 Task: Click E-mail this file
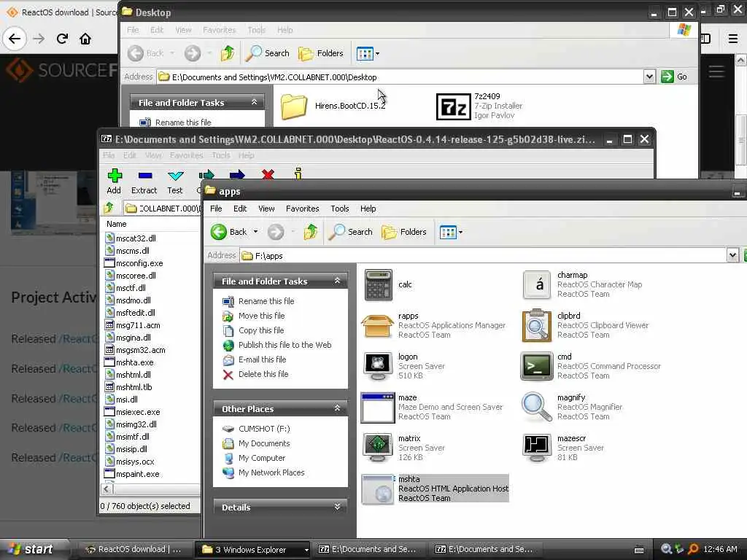tap(262, 359)
